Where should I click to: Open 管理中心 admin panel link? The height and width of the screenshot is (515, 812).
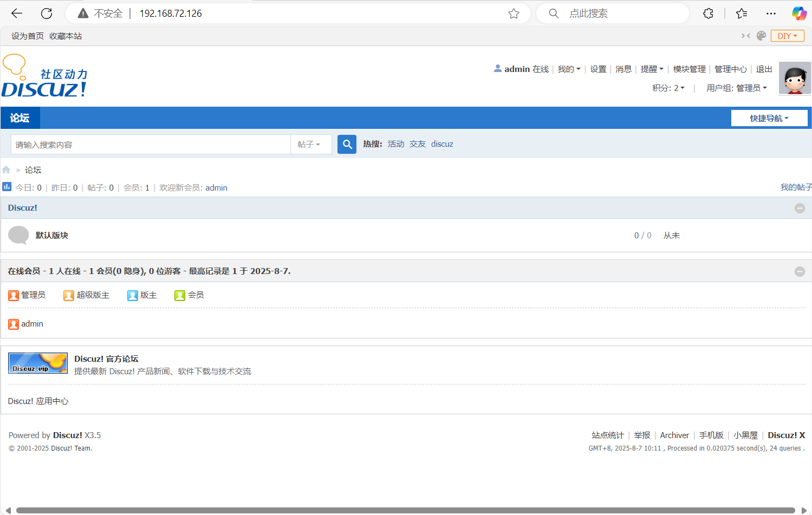730,69
